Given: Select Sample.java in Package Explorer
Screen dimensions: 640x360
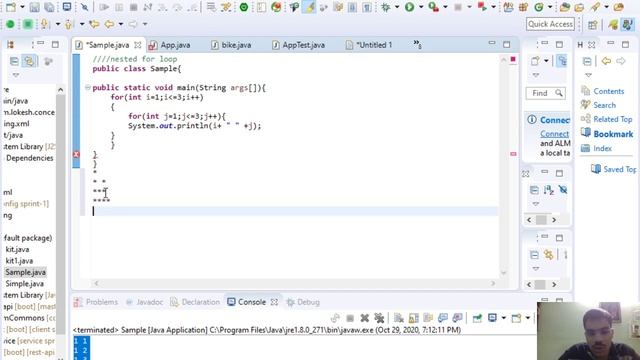Looking at the screenshot, I should click(x=26, y=272).
